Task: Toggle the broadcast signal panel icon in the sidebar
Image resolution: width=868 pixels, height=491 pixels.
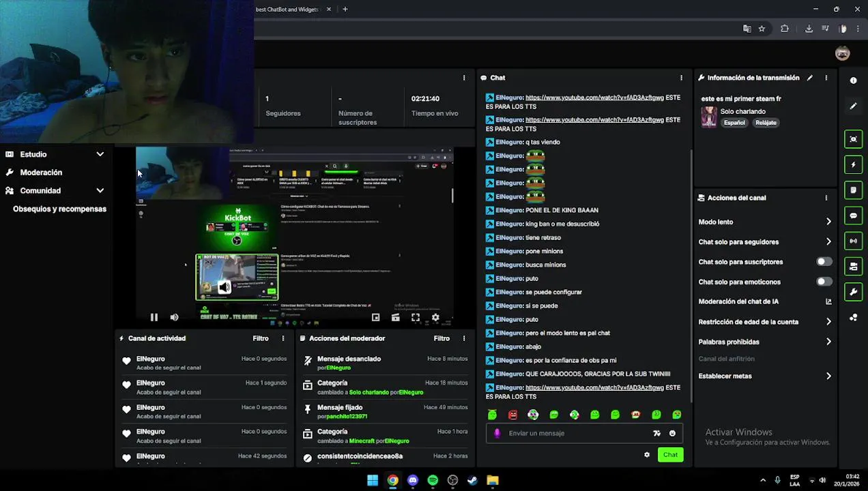Action: click(853, 241)
